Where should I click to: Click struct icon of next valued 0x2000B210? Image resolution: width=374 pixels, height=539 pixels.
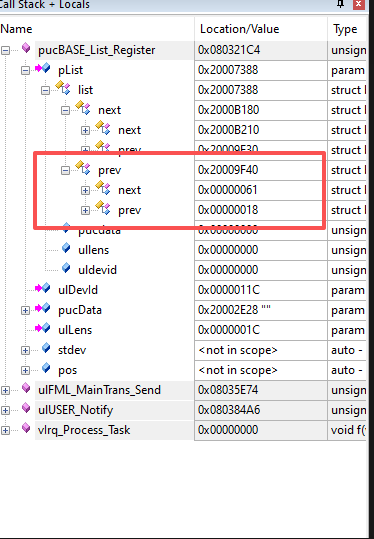(103, 128)
